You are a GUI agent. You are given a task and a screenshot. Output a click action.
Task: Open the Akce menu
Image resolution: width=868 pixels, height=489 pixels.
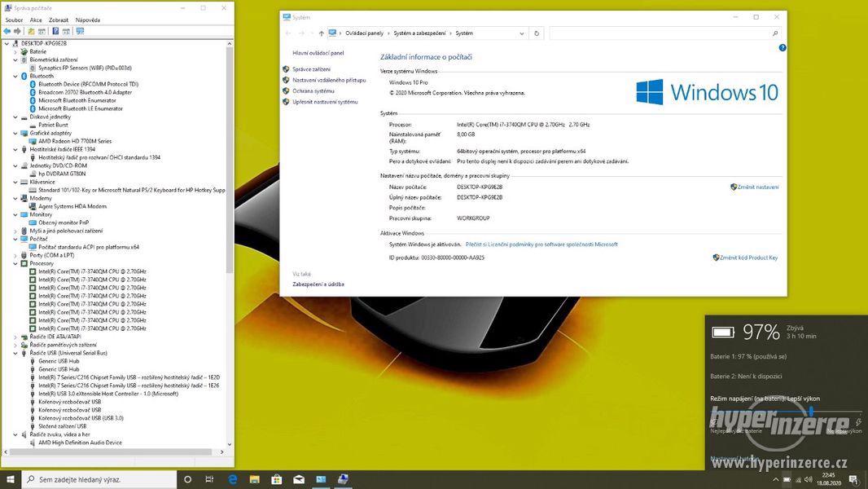(36, 20)
